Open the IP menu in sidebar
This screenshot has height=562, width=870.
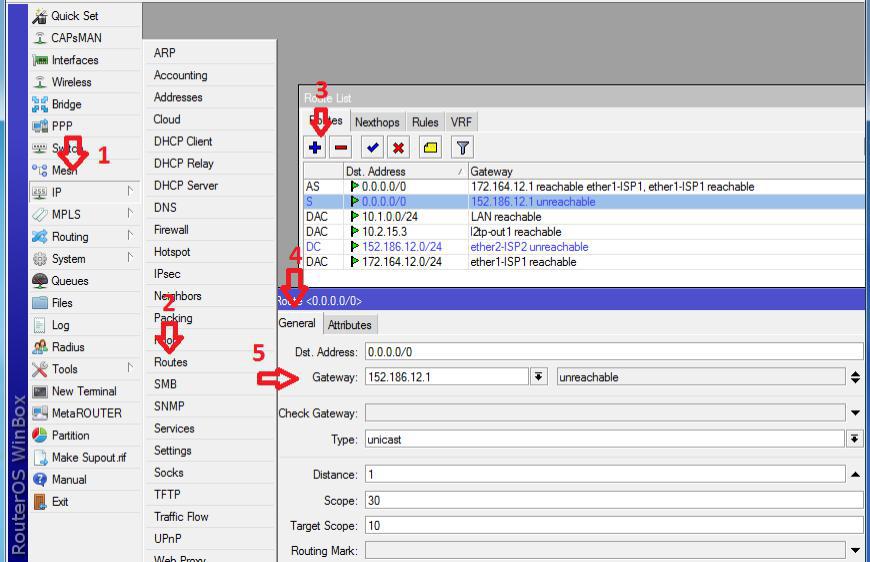(x=57, y=192)
